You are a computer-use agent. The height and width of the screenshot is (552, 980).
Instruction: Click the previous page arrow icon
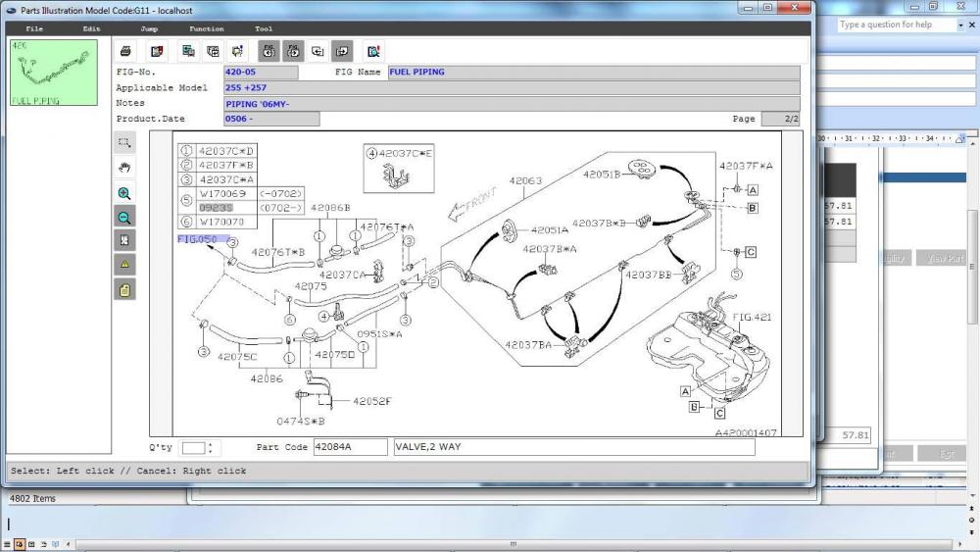click(318, 51)
